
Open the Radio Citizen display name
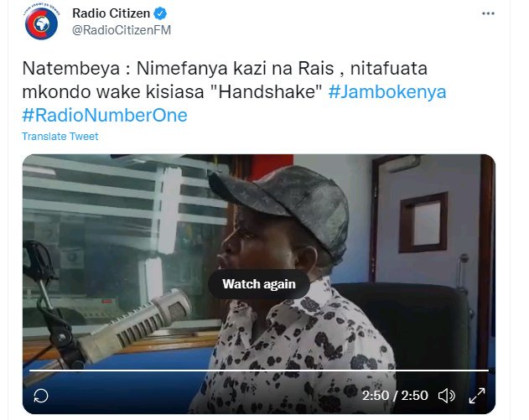(112, 13)
